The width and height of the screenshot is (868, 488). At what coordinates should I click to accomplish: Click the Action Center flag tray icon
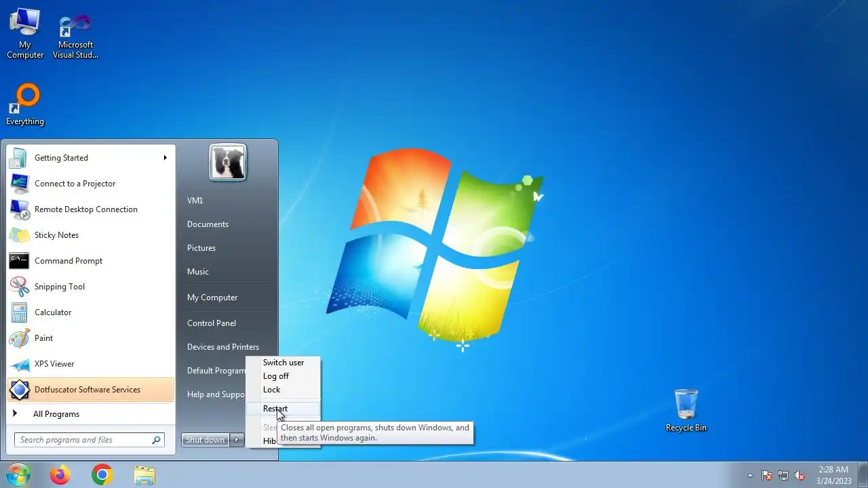click(767, 475)
